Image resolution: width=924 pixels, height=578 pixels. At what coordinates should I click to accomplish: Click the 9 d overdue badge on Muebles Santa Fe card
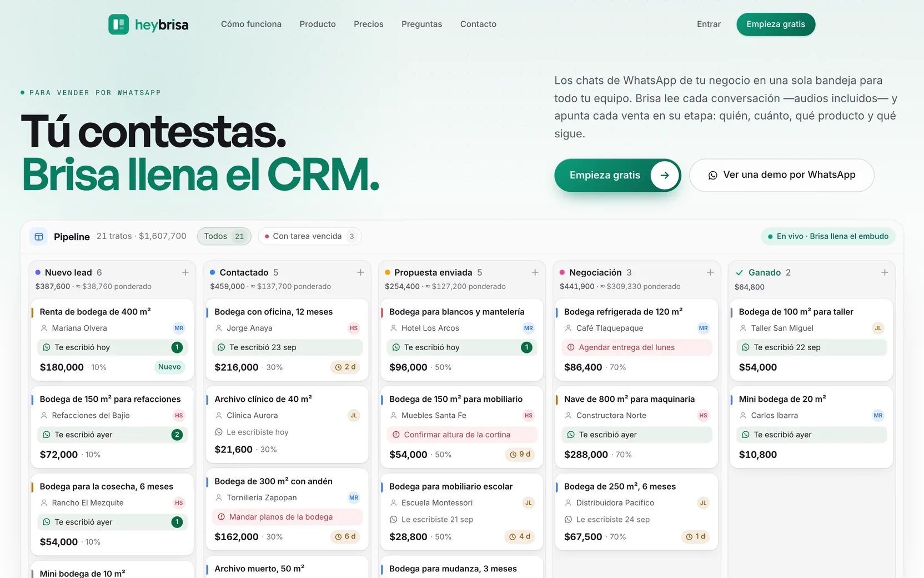pyautogui.click(x=520, y=454)
